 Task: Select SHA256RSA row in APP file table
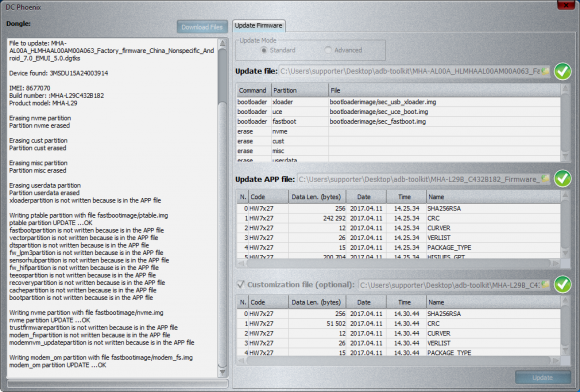pyautogui.click(x=398, y=209)
